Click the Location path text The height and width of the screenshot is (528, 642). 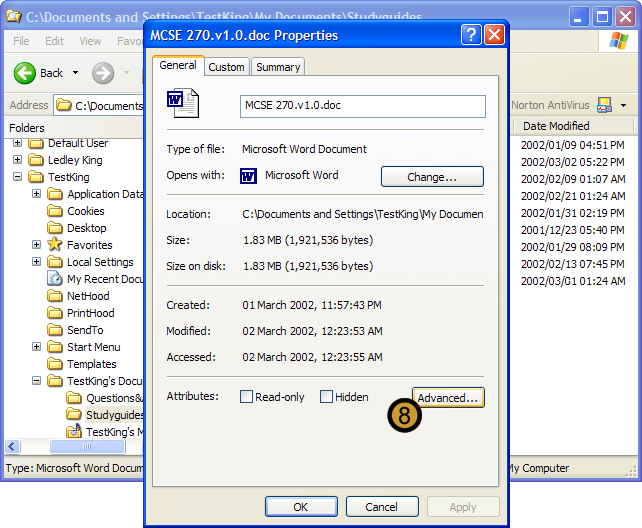point(363,214)
